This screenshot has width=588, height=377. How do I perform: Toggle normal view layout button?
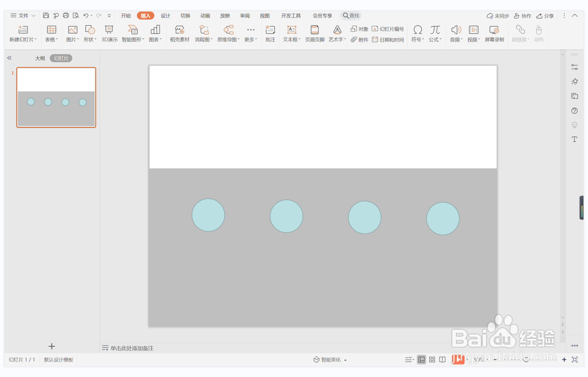(x=421, y=360)
